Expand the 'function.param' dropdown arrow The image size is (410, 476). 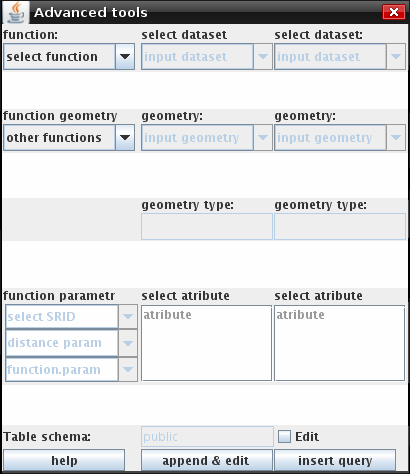128,370
